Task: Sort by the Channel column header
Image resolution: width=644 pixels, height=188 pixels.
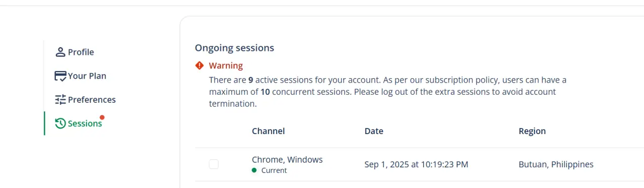Action: click(268, 131)
